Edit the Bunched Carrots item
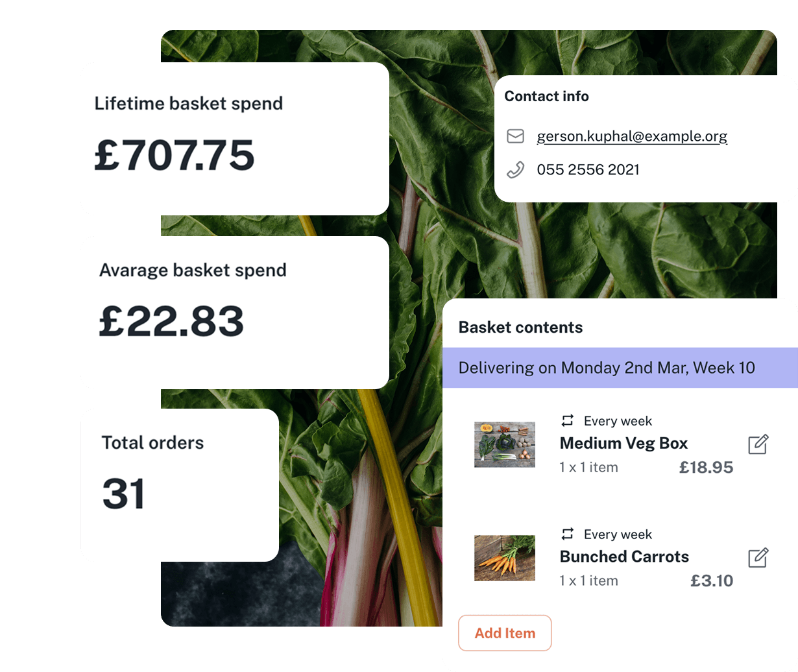 [x=758, y=558]
